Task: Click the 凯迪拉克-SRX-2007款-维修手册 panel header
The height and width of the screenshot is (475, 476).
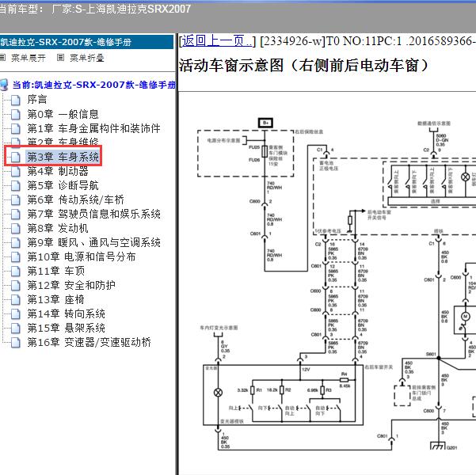Action: click(x=87, y=42)
